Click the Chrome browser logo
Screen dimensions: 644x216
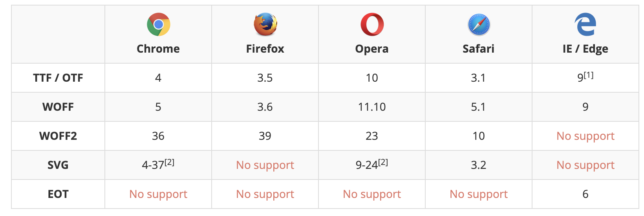[159, 24]
